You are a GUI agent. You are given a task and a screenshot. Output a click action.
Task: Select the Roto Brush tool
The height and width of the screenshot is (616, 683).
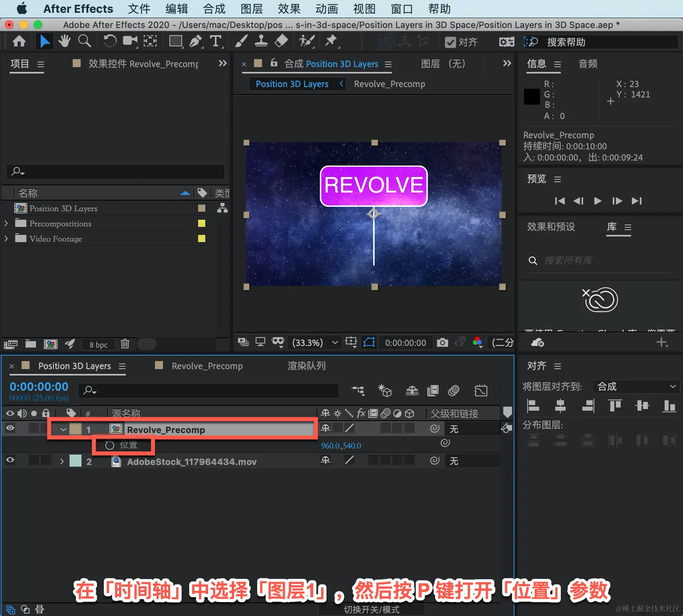307,41
